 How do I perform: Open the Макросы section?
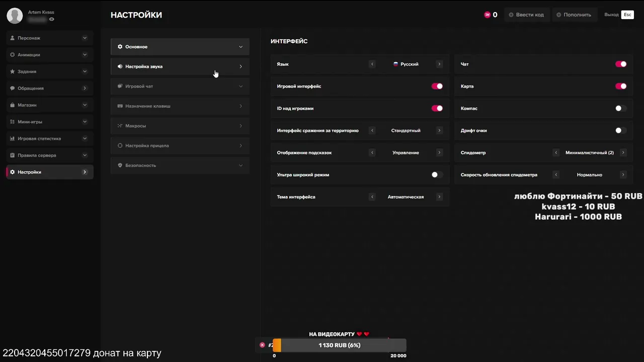(x=180, y=126)
